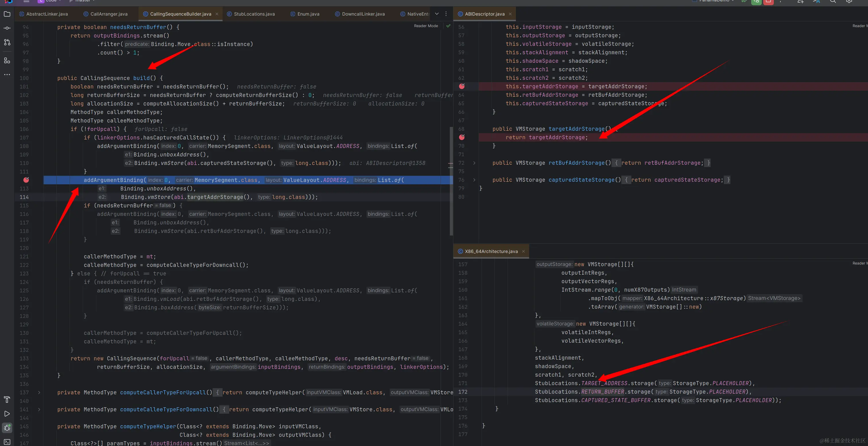Show more tool windows via ellipsis icon
The height and width of the screenshot is (446, 868).
[x=7, y=74]
